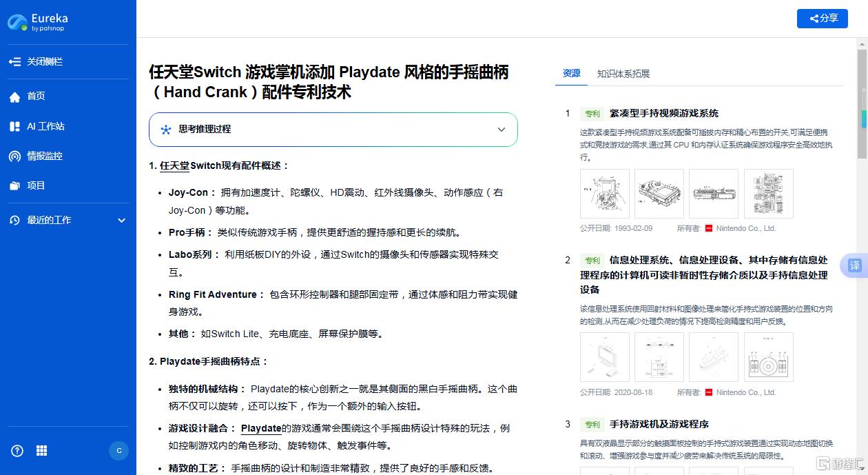Expand the 最近的工作 chevron
Viewport: 868px width, 475px height.
[x=122, y=221]
